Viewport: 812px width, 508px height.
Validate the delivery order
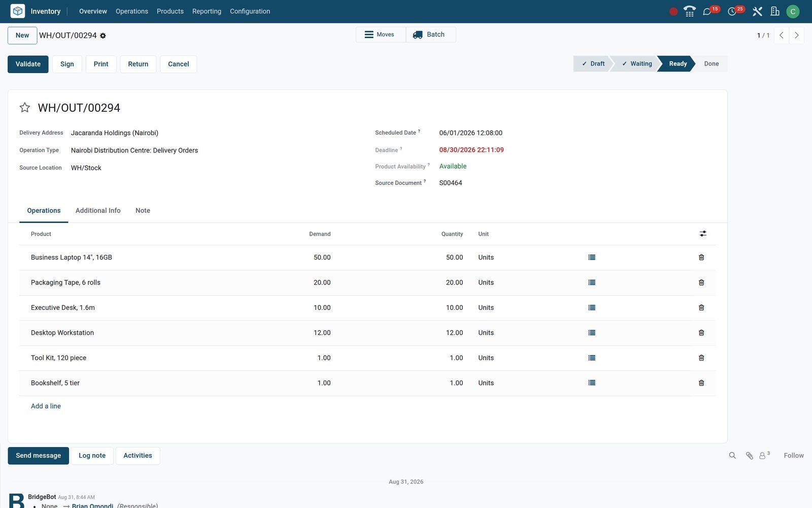[x=28, y=64]
